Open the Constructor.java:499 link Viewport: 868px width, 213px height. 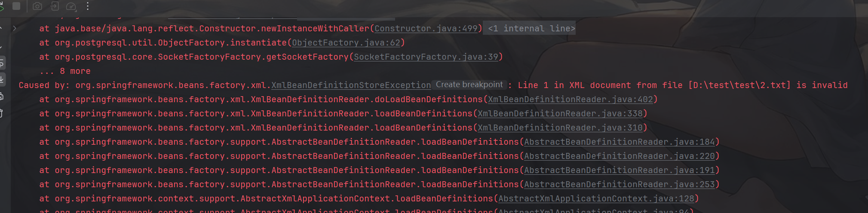[426, 28]
